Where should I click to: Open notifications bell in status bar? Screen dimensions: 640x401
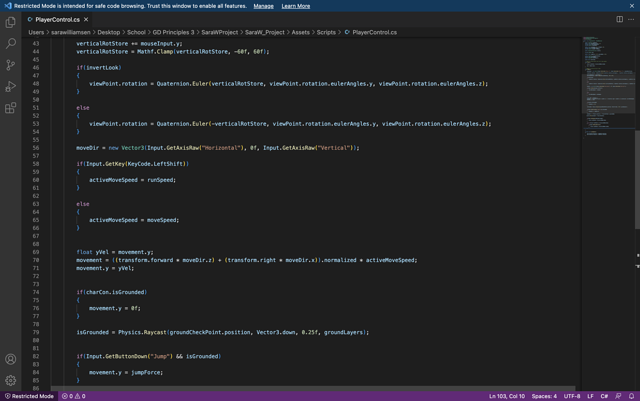click(x=631, y=396)
